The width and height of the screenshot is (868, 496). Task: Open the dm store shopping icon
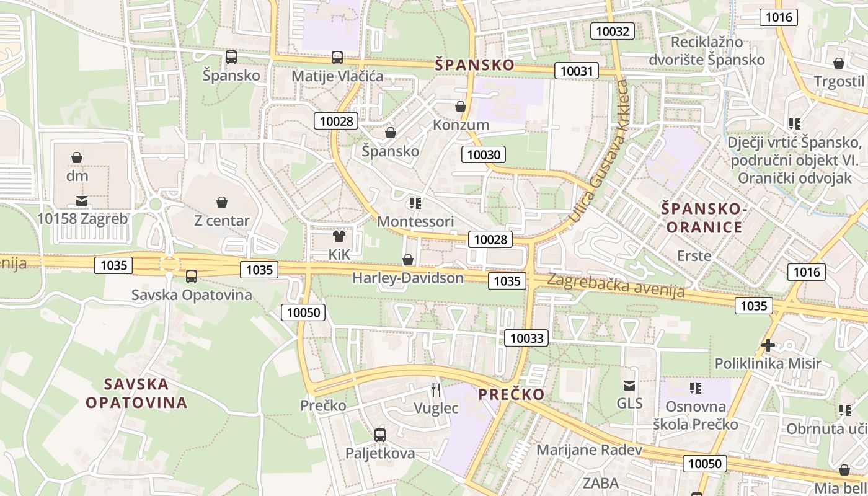[77, 157]
